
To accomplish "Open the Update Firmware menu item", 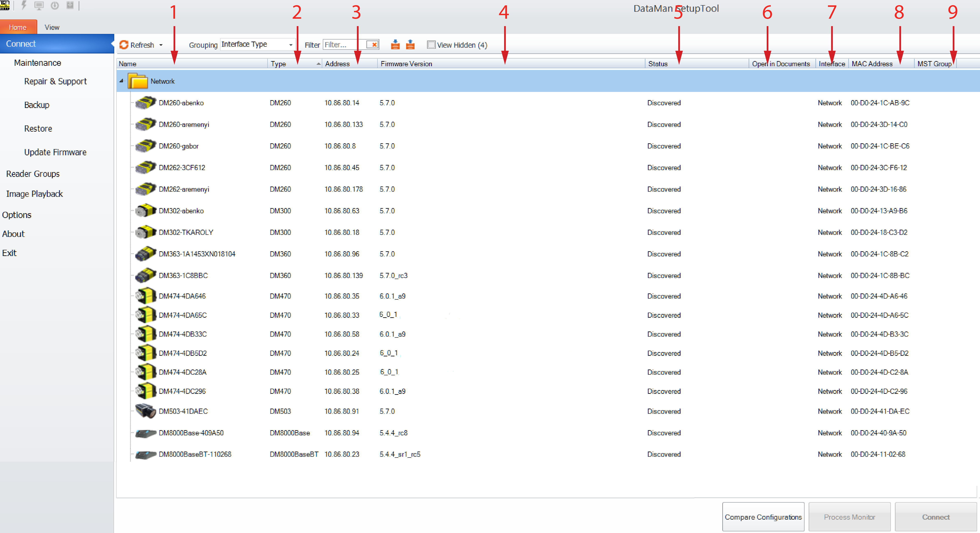I will click(x=55, y=152).
